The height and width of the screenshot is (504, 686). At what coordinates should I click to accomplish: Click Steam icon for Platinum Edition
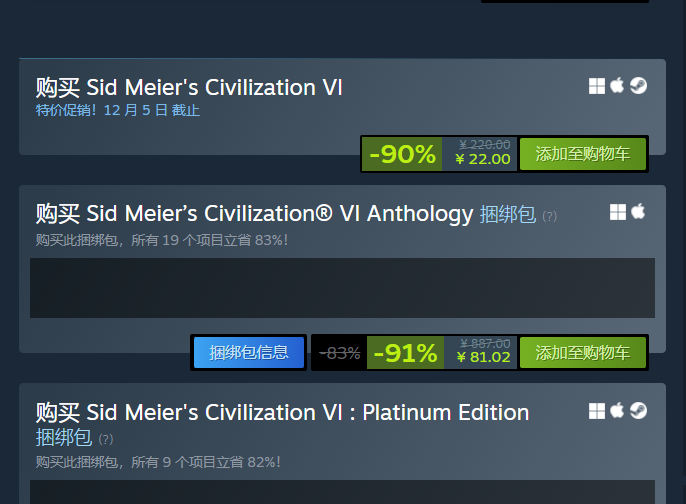638,411
